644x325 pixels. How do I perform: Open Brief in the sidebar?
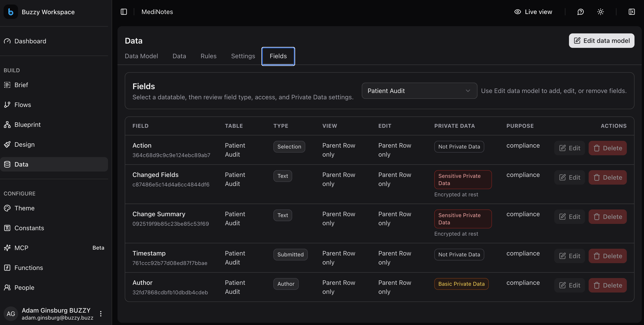[54, 85]
